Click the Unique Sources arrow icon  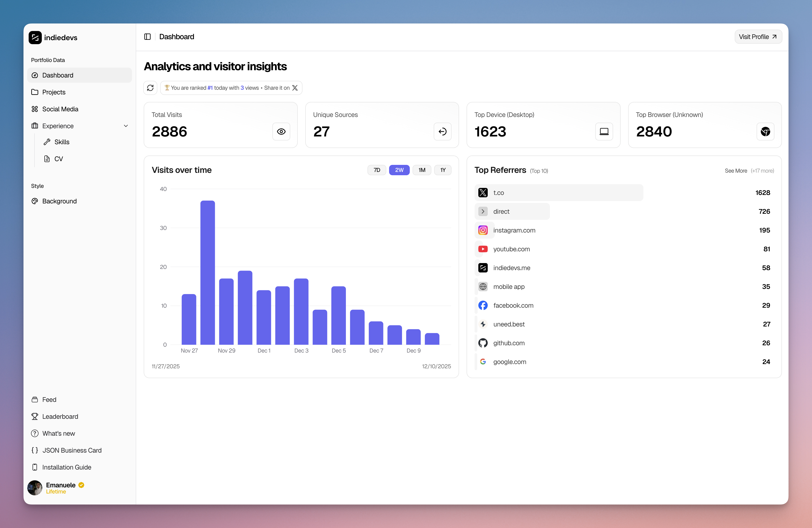point(442,131)
